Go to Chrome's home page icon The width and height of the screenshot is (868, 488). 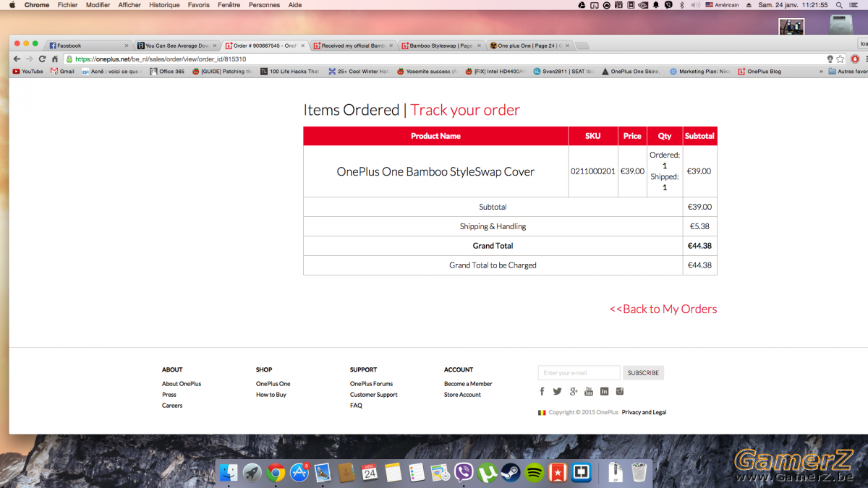(x=54, y=59)
